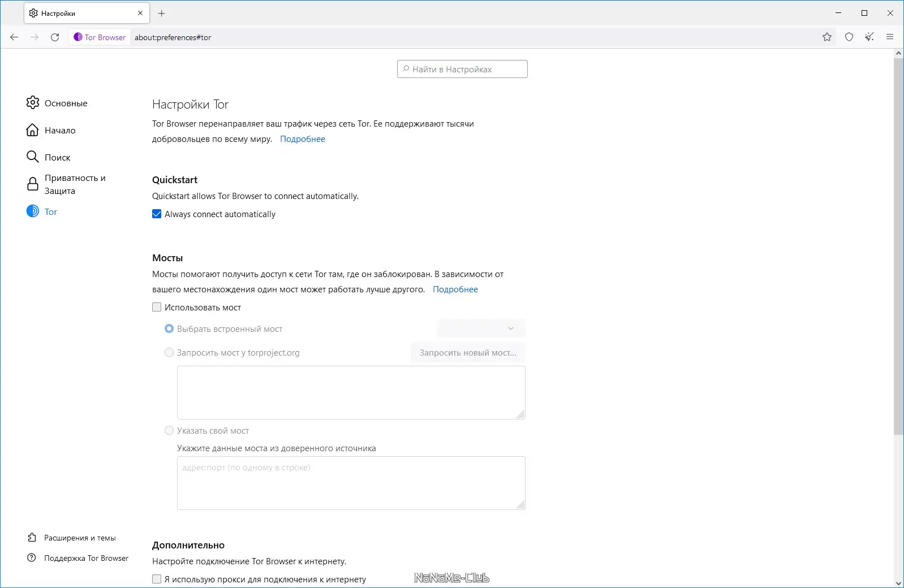Open a new tab with the plus icon
Image resolution: width=904 pixels, height=588 pixels.
162,13
